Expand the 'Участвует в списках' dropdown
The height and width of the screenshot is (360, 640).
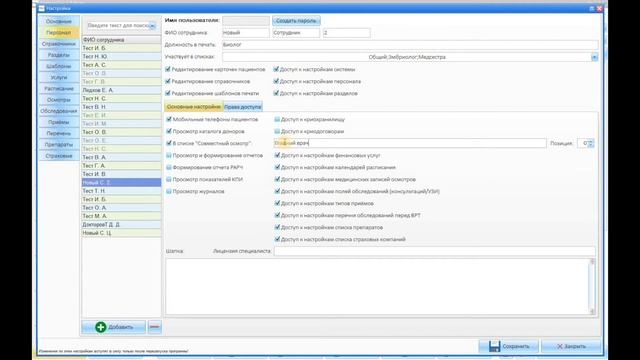tap(594, 57)
